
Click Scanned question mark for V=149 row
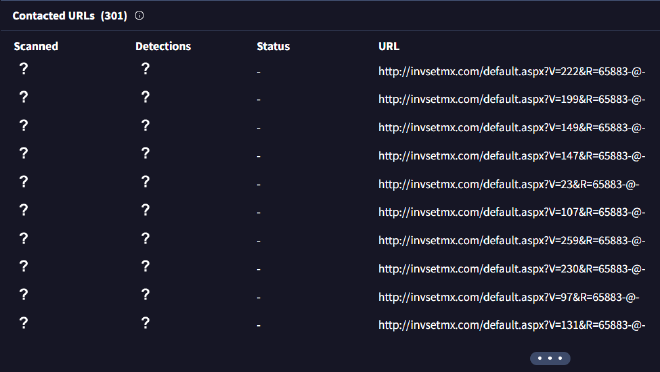(x=24, y=125)
